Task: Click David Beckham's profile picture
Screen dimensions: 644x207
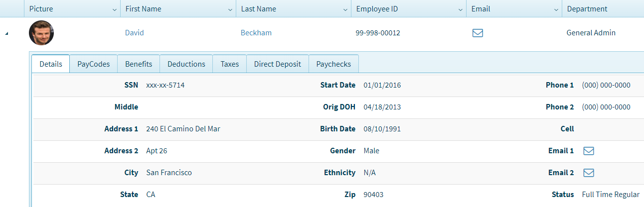Action: (x=41, y=33)
